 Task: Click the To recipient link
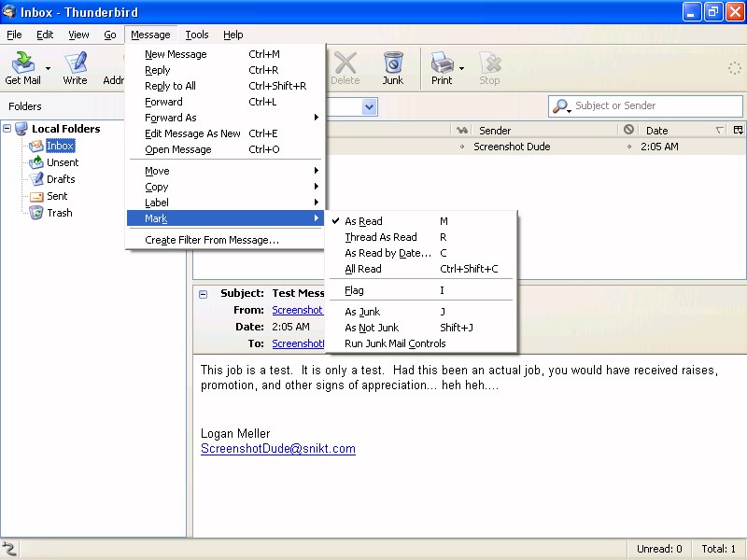pyautogui.click(x=298, y=343)
